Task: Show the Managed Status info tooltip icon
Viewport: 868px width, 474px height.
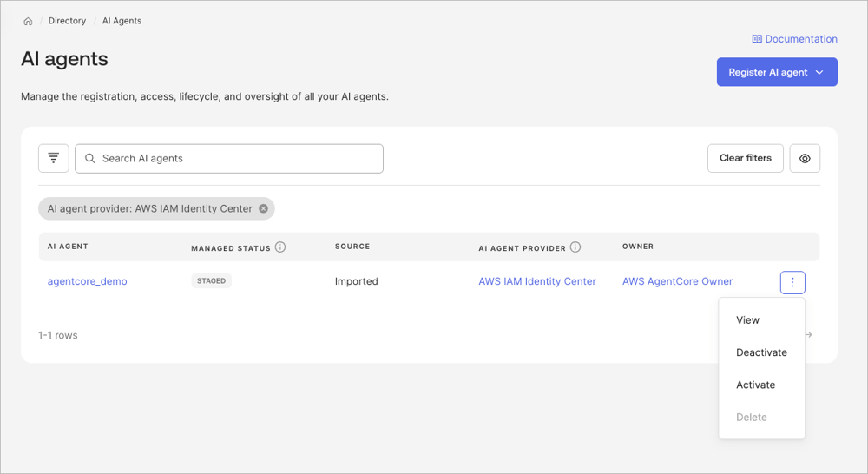Action: click(x=280, y=247)
